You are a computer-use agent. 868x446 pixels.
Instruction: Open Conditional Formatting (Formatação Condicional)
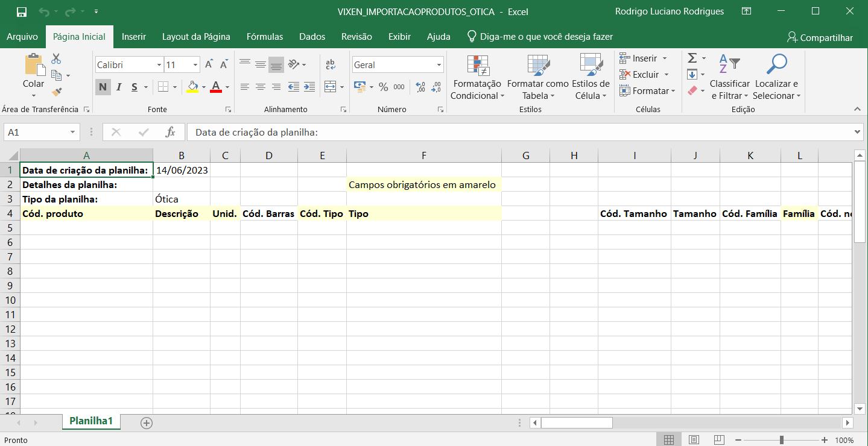click(477, 78)
